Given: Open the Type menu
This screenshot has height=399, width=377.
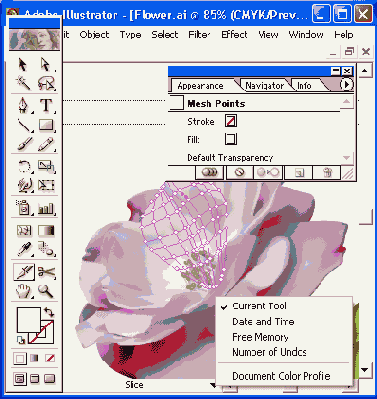Looking at the screenshot, I should tap(130, 35).
